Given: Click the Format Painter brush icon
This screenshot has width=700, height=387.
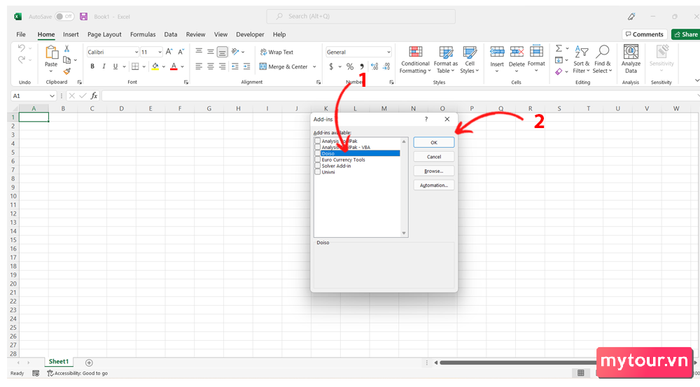Looking at the screenshot, I should tap(67, 71).
